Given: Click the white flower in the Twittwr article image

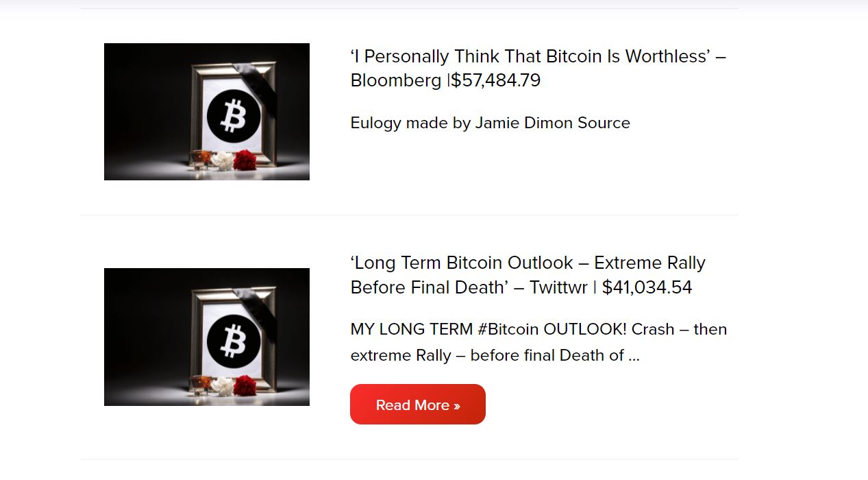Looking at the screenshot, I should coord(222,386).
